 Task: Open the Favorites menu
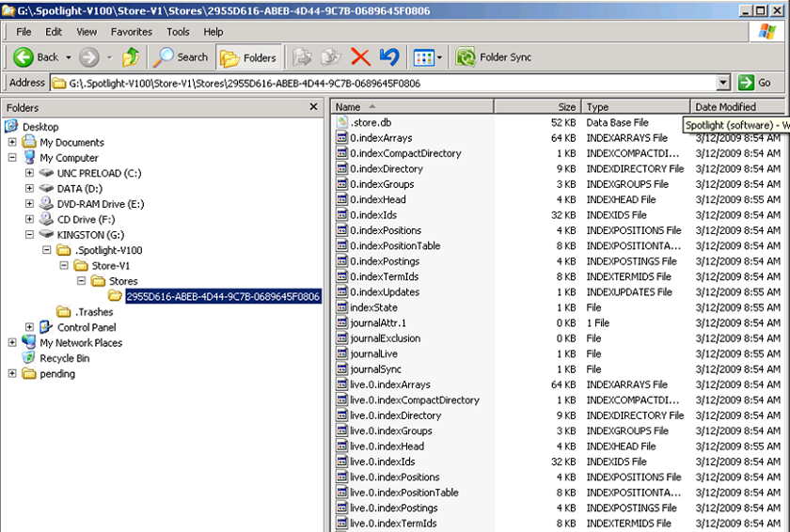(131, 32)
